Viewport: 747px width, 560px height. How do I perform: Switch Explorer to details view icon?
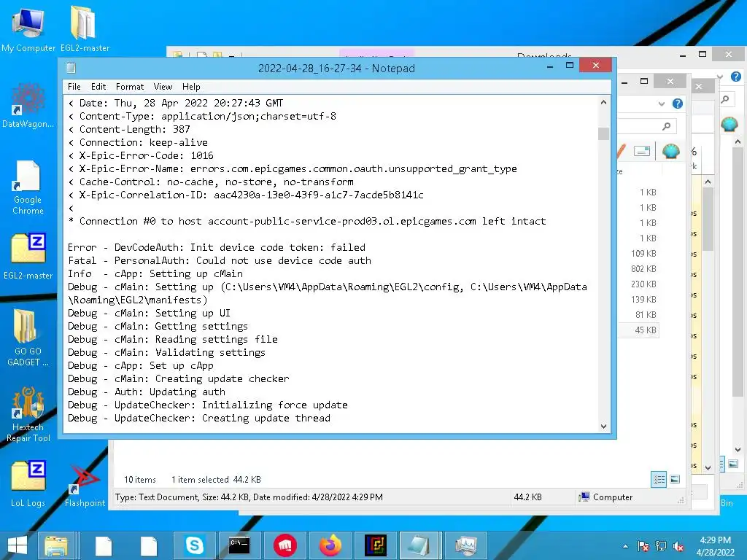[x=659, y=480]
